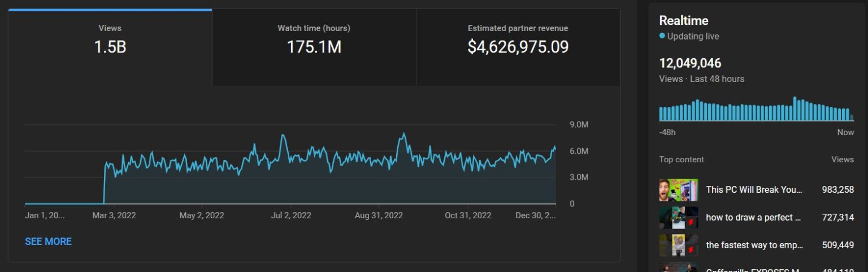This screenshot has height=272, width=868.
Task: Open 'This PC Will Break You...' video title
Action: pyautogui.click(x=754, y=190)
